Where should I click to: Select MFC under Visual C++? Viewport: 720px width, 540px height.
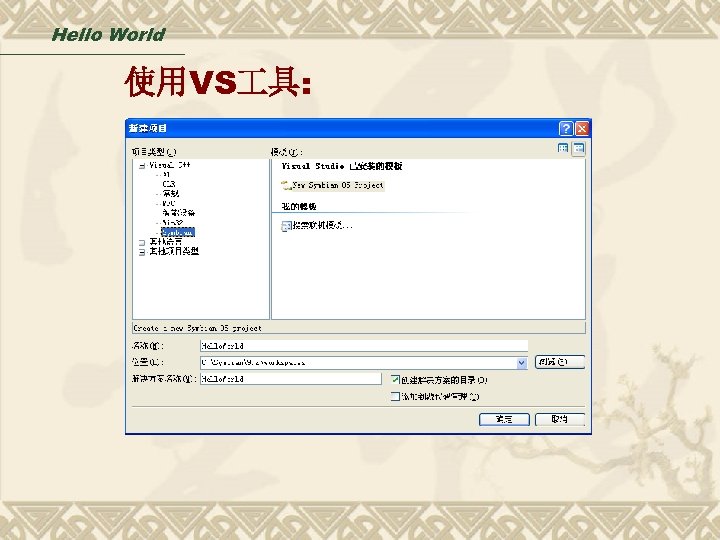click(x=169, y=203)
